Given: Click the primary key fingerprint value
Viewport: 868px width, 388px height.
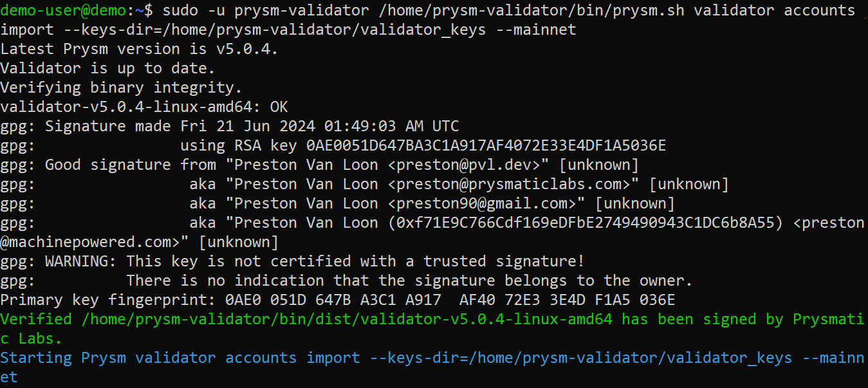Looking at the screenshot, I should [450, 300].
